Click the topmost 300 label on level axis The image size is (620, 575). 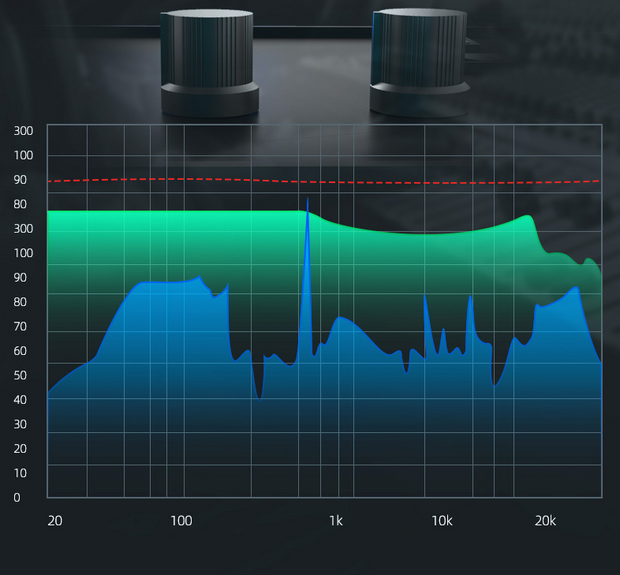click(x=24, y=131)
